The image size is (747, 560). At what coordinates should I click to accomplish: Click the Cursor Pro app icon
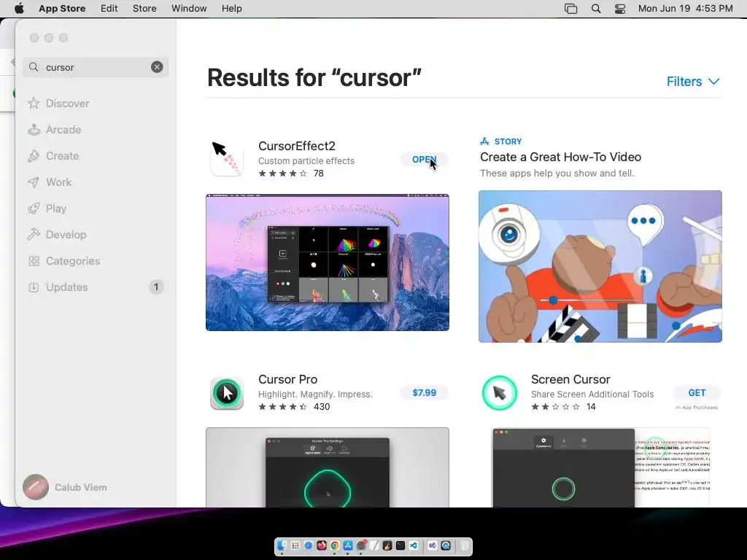(227, 393)
